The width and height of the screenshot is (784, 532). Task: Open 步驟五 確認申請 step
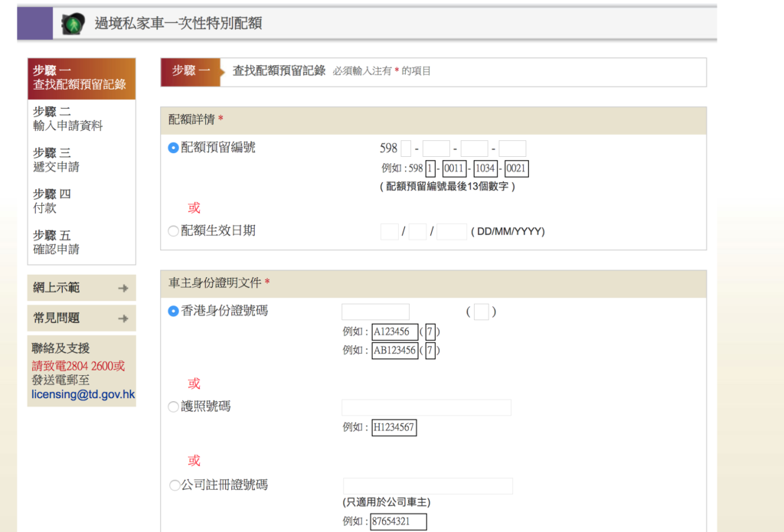[56, 243]
